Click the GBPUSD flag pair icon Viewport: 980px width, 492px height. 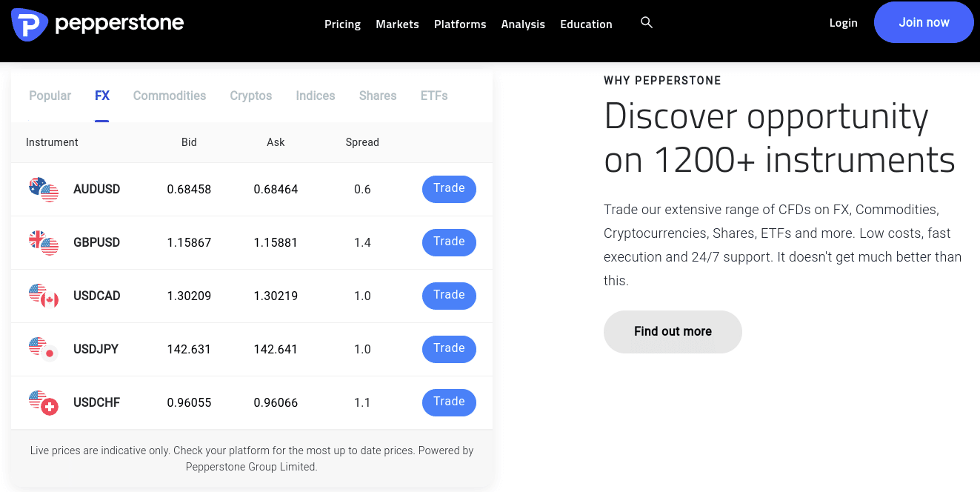pos(44,243)
